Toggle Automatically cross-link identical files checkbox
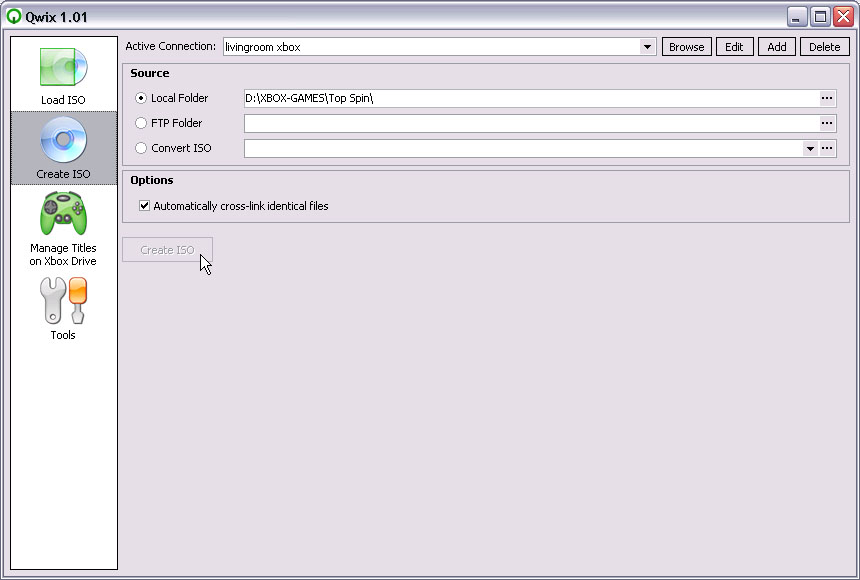860x580 pixels. pos(145,206)
